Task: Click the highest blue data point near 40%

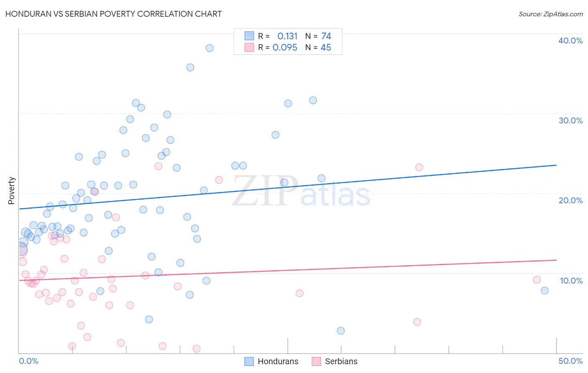Action: pos(210,48)
